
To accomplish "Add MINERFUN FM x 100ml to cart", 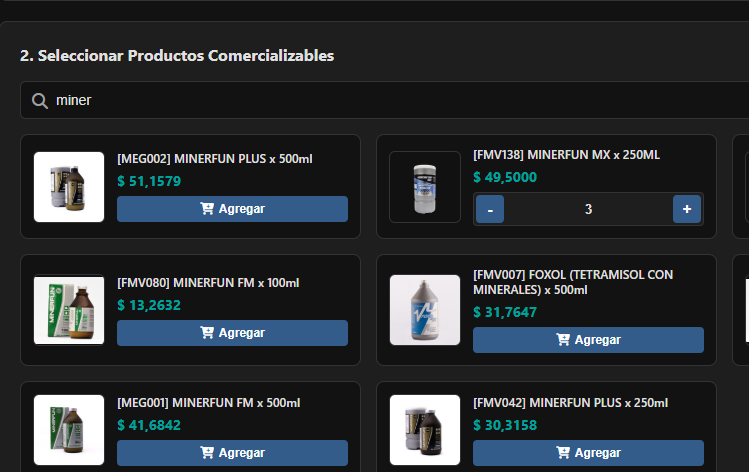I will [x=232, y=333].
